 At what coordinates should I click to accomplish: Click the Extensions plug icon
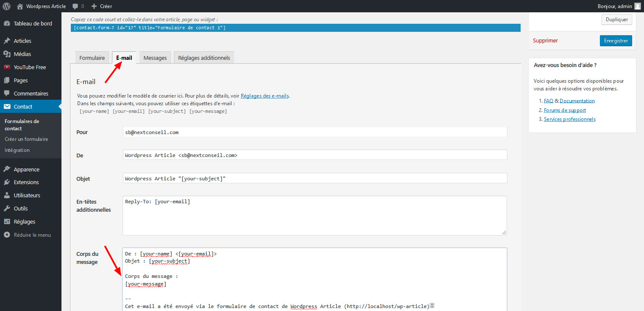pos(7,182)
